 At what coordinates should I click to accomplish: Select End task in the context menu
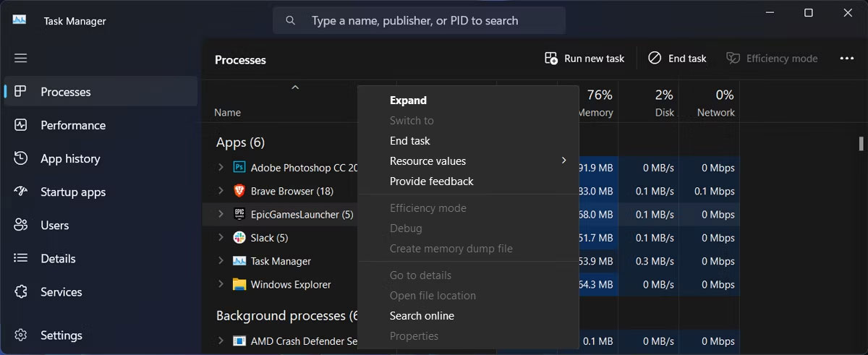[410, 141]
